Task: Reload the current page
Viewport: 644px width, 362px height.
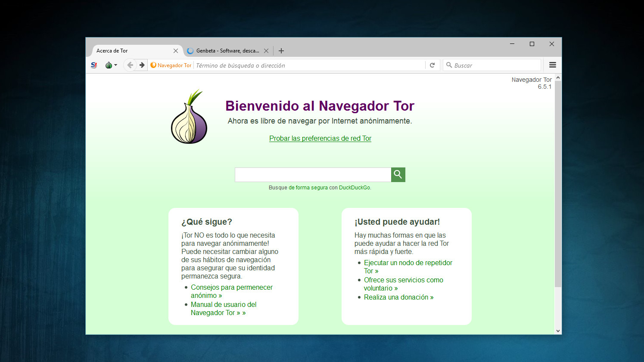Action: coord(432,65)
